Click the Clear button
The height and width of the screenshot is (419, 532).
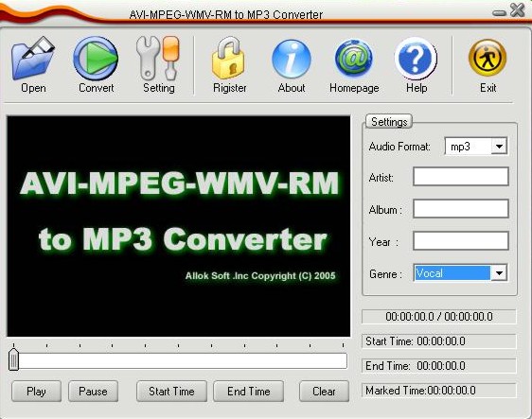[324, 392]
